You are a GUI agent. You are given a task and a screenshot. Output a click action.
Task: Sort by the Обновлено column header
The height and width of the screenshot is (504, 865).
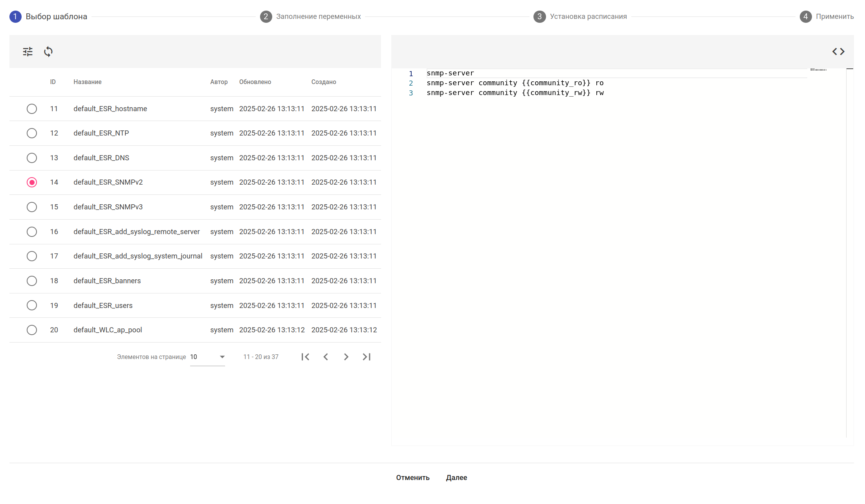255,82
